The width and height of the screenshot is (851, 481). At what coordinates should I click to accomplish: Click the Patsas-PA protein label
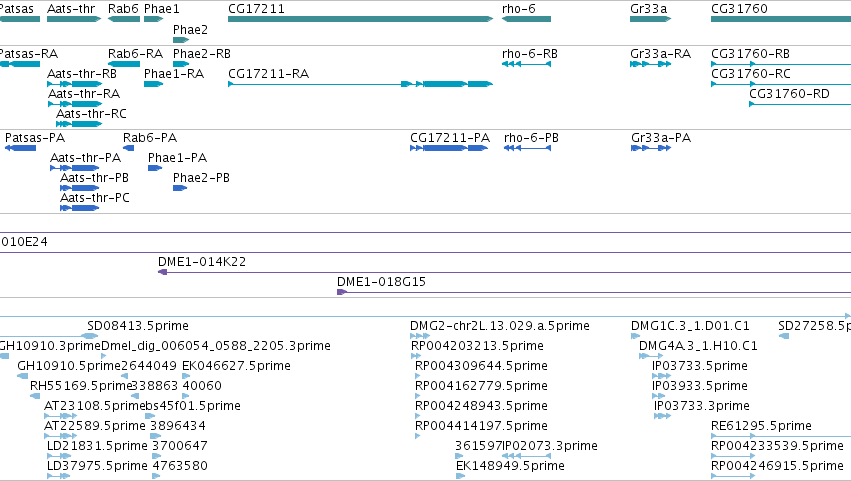(35, 138)
